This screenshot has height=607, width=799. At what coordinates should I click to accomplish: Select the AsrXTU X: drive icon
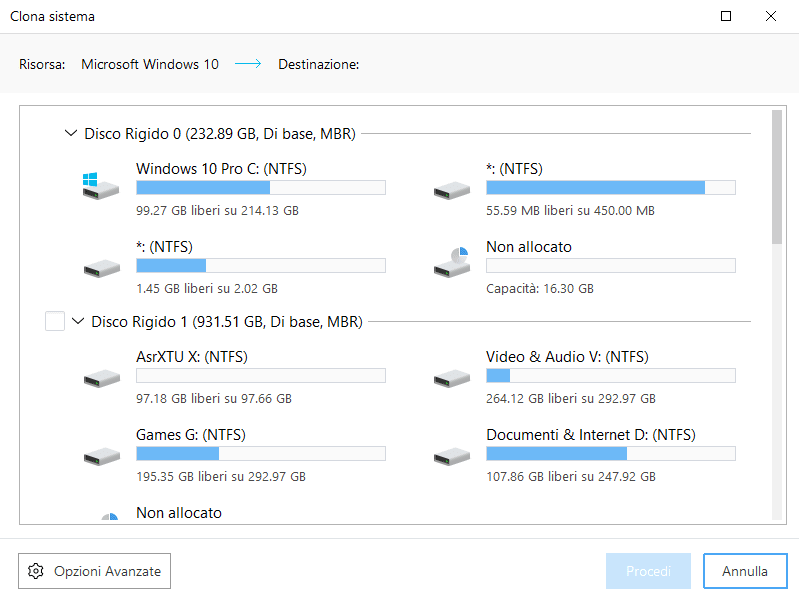102,377
